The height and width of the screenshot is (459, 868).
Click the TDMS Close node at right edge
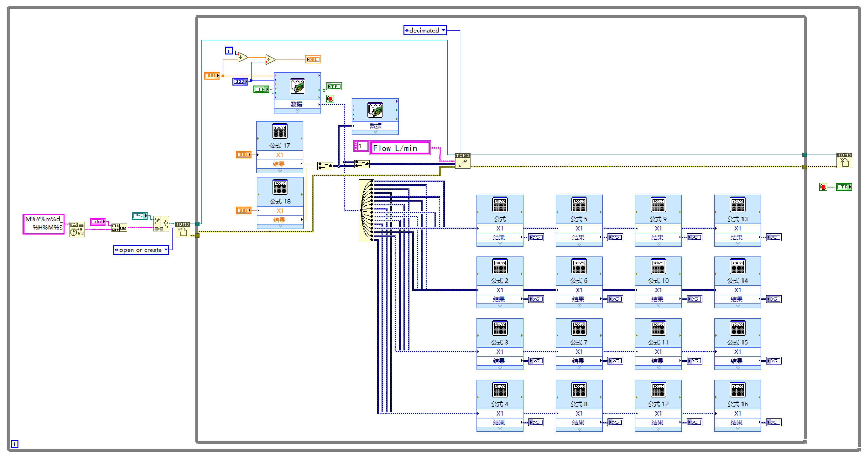(x=844, y=161)
